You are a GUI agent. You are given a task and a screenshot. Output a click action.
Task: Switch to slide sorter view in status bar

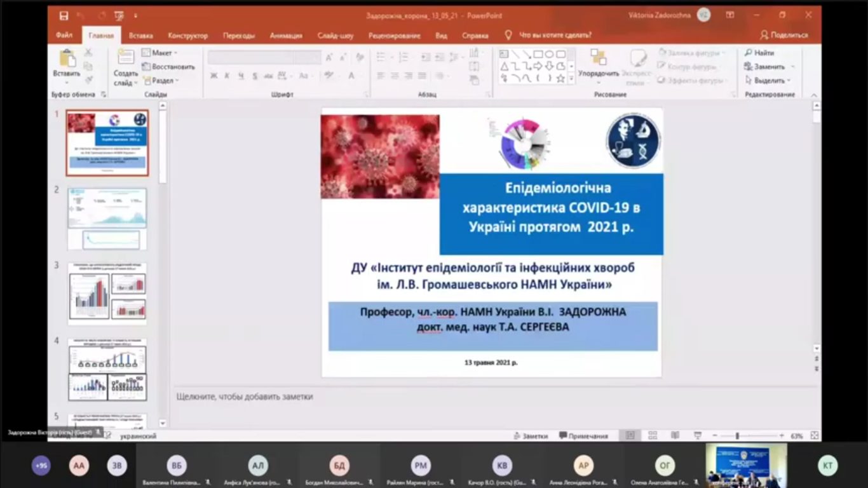(653, 436)
